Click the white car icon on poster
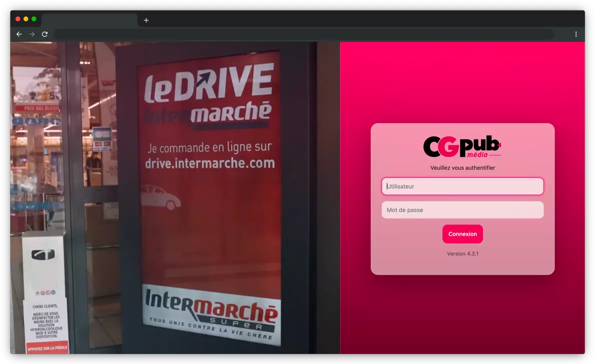 click(x=160, y=197)
